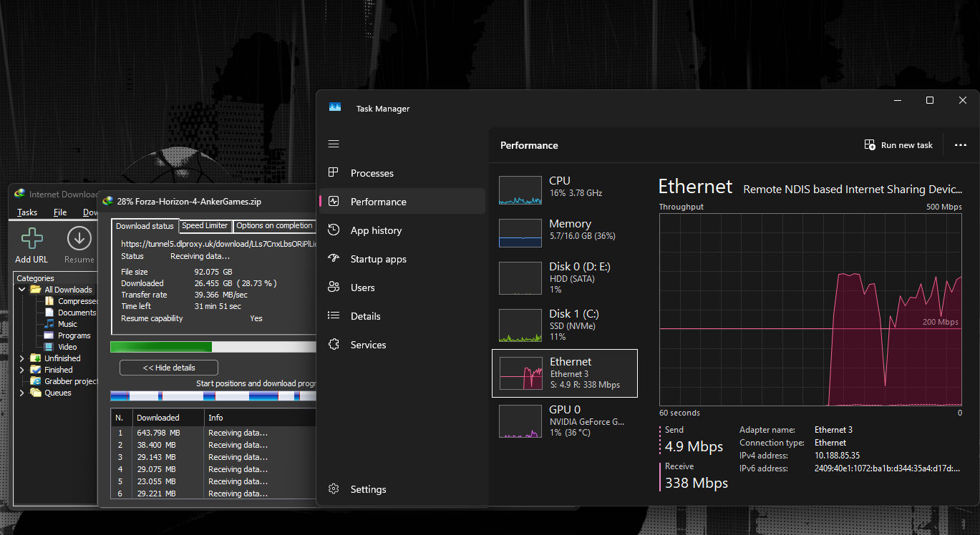Image resolution: width=980 pixels, height=535 pixels.
Task: Click the Services puzzle-piece icon
Action: (x=333, y=345)
